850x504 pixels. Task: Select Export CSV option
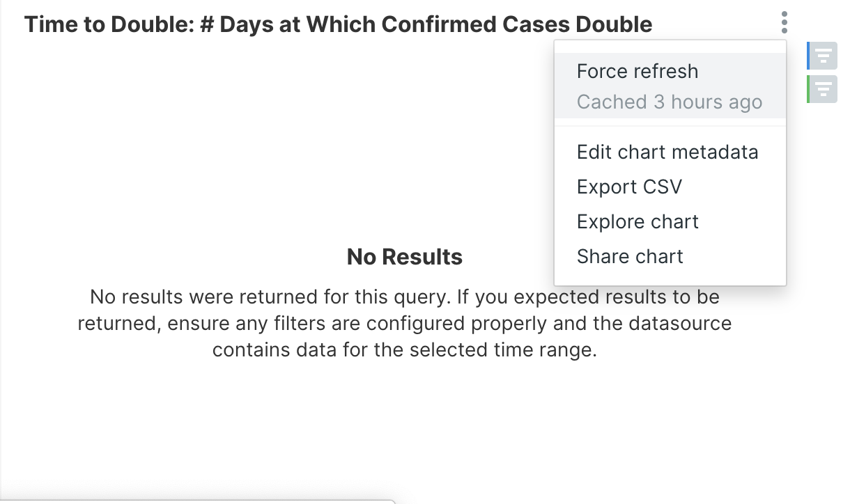629,187
